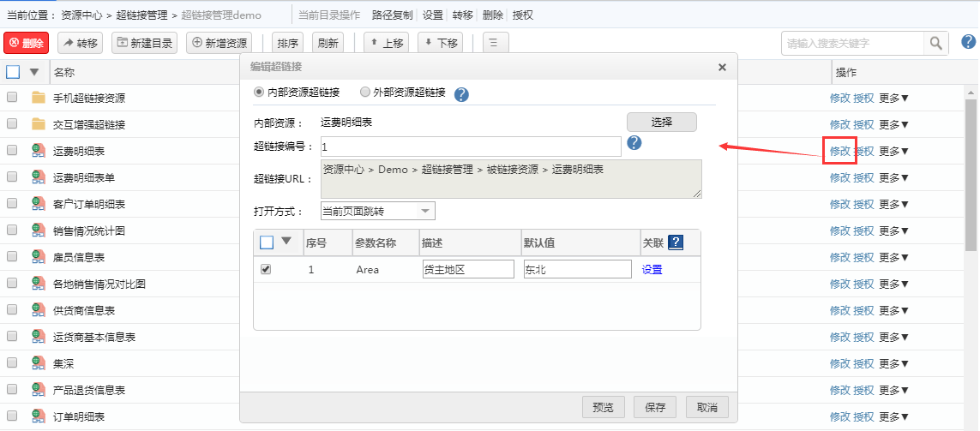Click the 转移 transfer toolbar button
The width and height of the screenshot is (980, 431).
pyautogui.click(x=79, y=43)
